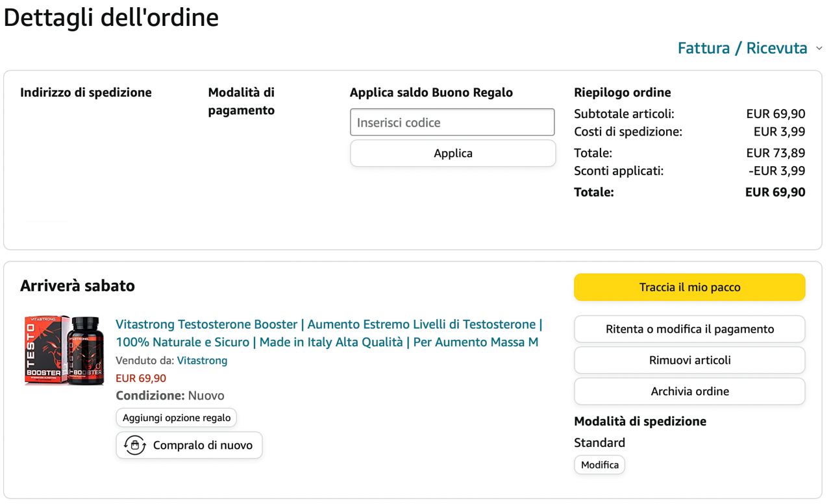Screen dimensions: 831x504
Task: Open the Testo Booster product thumbnail
Action: click(x=64, y=351)
